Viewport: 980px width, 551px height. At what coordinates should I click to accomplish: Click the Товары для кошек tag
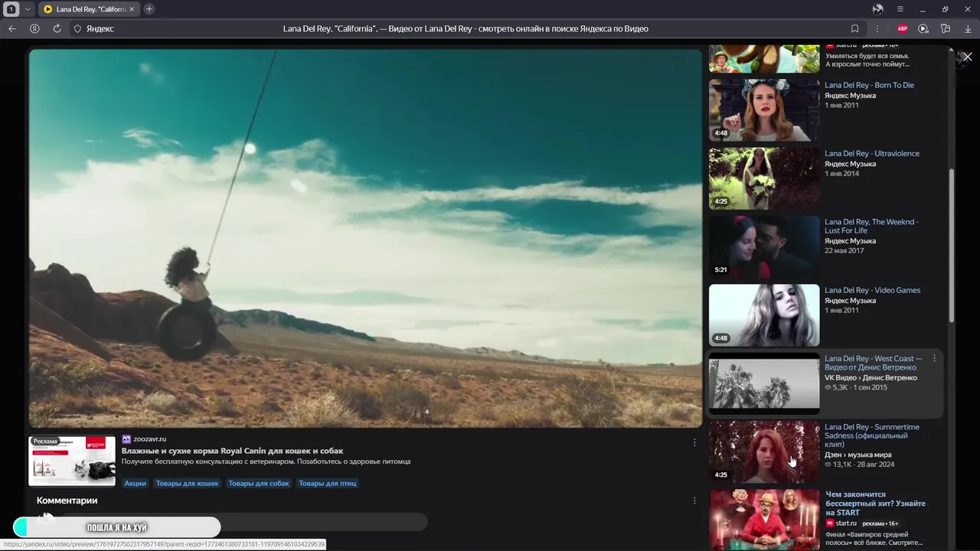tap(187, 483)
